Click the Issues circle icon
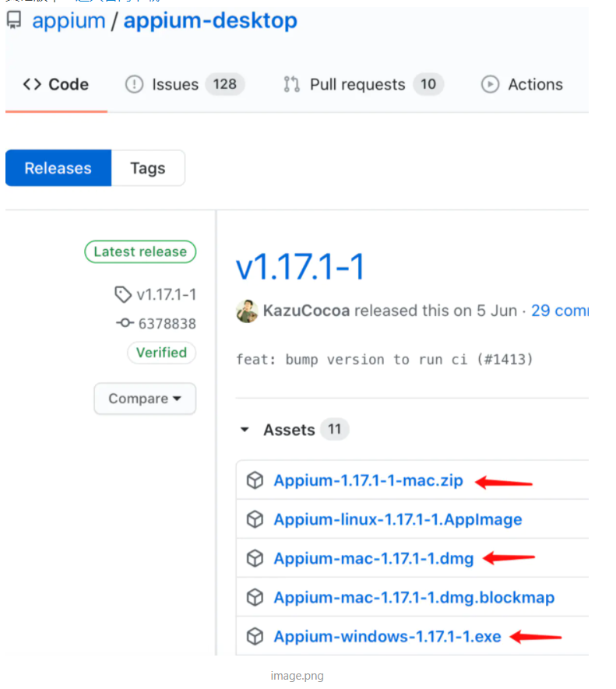This screenshot has height=689, width=616. (134, 84)
